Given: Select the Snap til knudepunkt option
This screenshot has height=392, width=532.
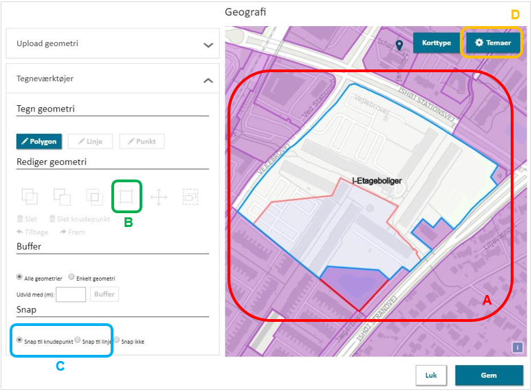Looking at the screenshot, I should pyautogui.click(x=19, y=340).
